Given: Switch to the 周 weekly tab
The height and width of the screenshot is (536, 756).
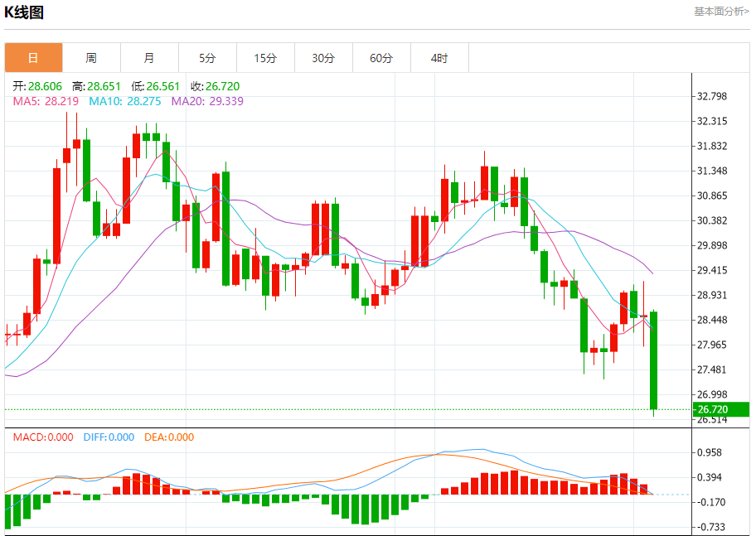Looking at the screenshot, I should (92, 58).
